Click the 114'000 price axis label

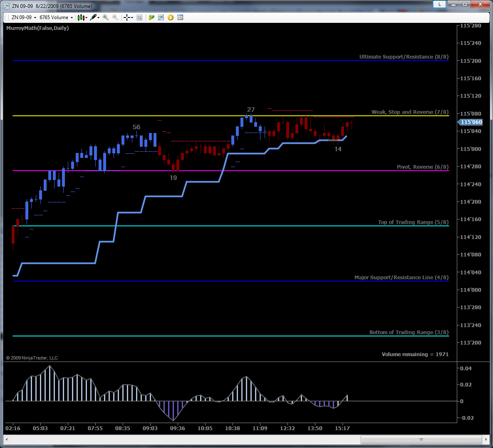click(x=471, y=290)
